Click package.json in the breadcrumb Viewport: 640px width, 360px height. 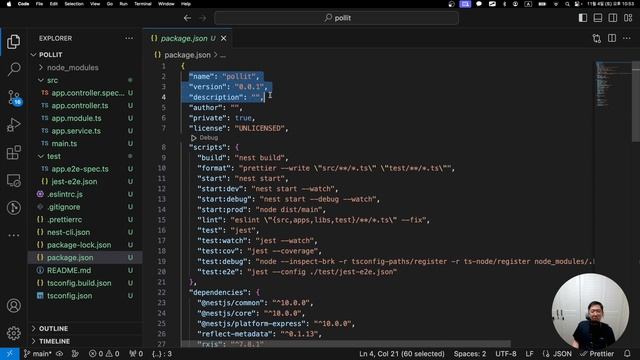187,55
